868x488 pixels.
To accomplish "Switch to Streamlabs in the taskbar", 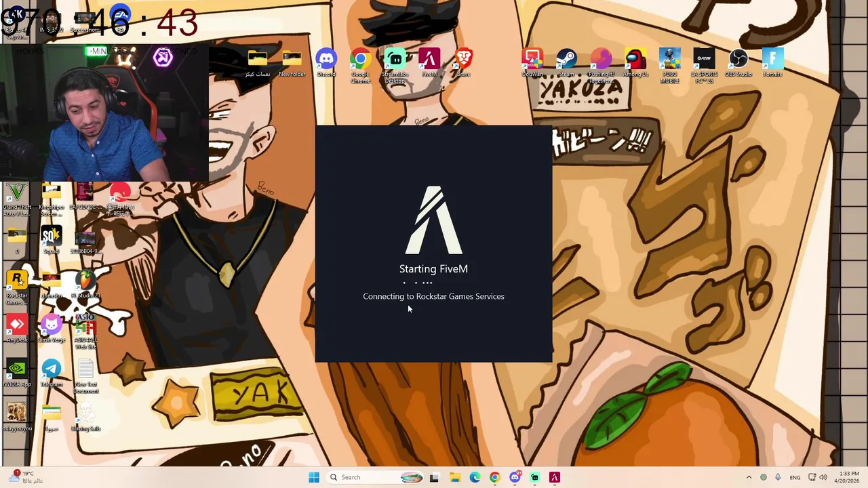I will pyautogui.click(x=534, y=477).
